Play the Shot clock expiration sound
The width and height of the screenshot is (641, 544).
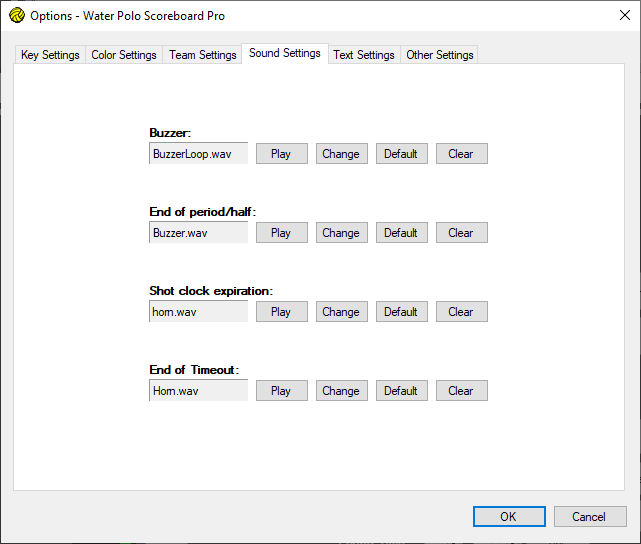tap(281, 312)
